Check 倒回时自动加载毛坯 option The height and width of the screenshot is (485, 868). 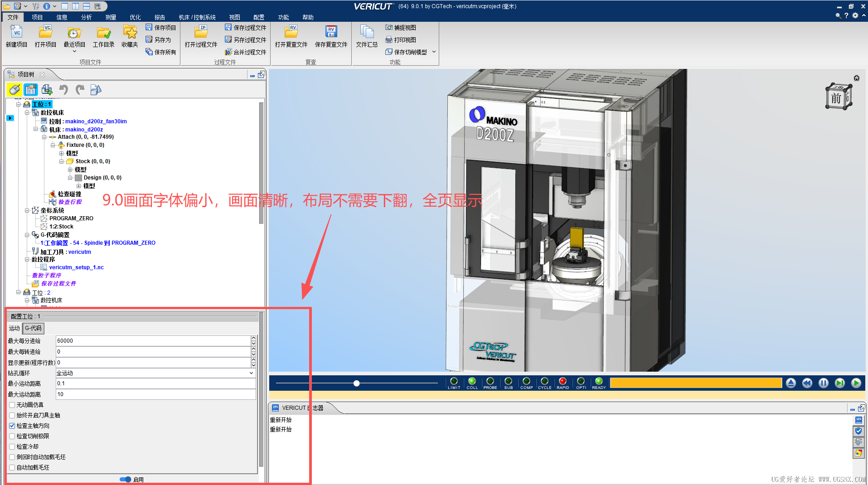point(12,457)
